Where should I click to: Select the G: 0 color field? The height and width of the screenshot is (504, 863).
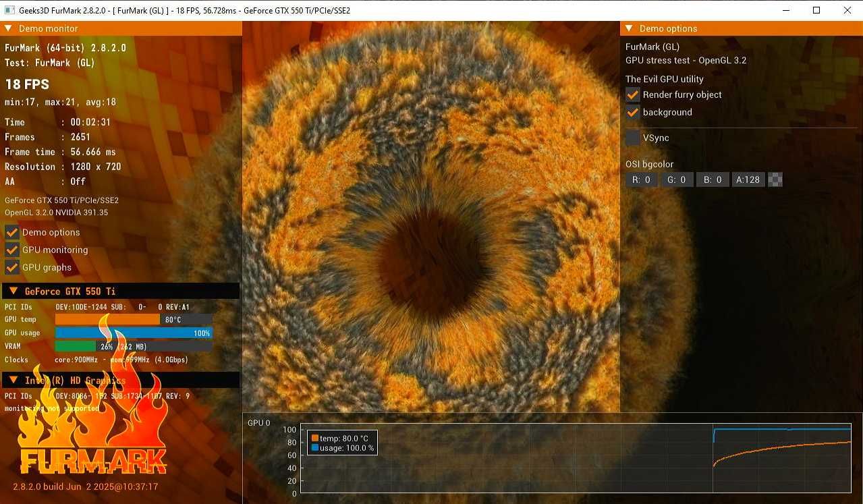pos(677,179)
